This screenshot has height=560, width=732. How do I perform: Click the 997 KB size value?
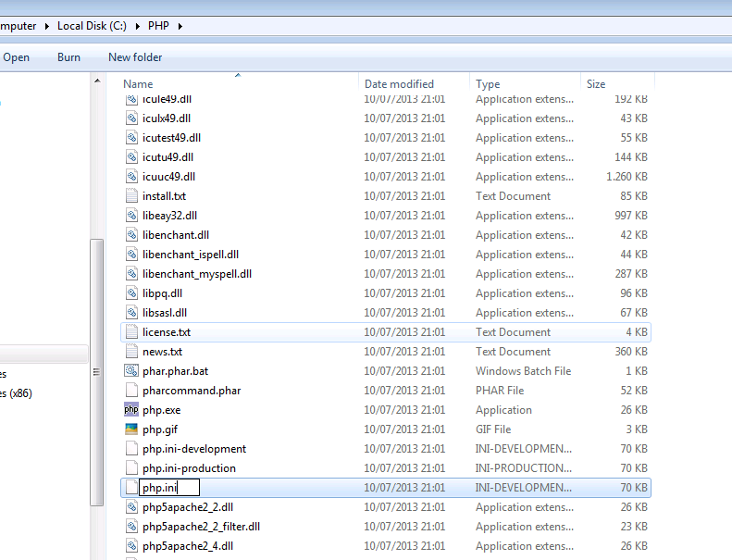[x=631, y=216]
